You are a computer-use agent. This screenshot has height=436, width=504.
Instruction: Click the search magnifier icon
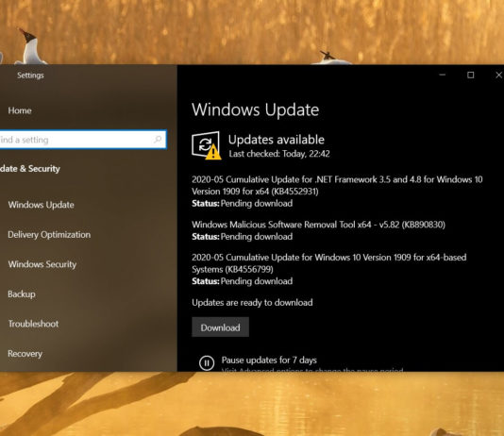[158, 140]
